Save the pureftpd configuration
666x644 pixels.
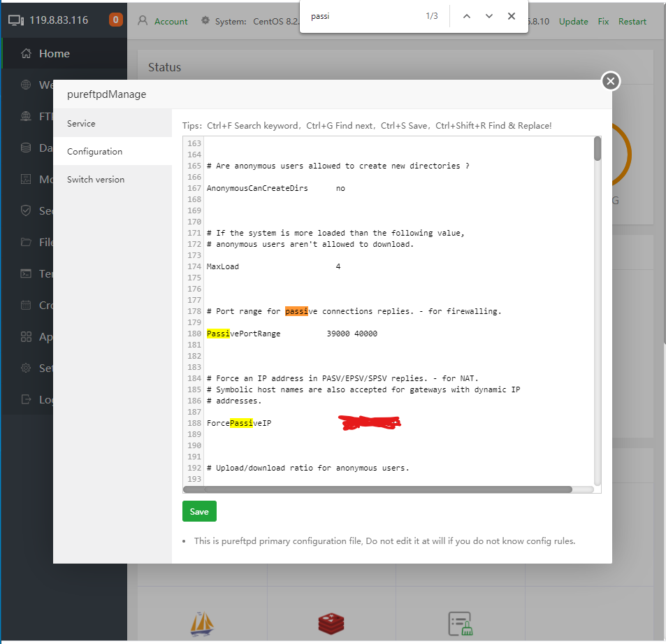199,511
